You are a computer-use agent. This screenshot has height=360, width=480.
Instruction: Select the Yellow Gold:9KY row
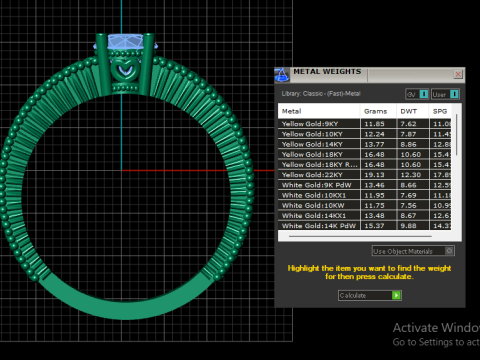pos(365,124)
